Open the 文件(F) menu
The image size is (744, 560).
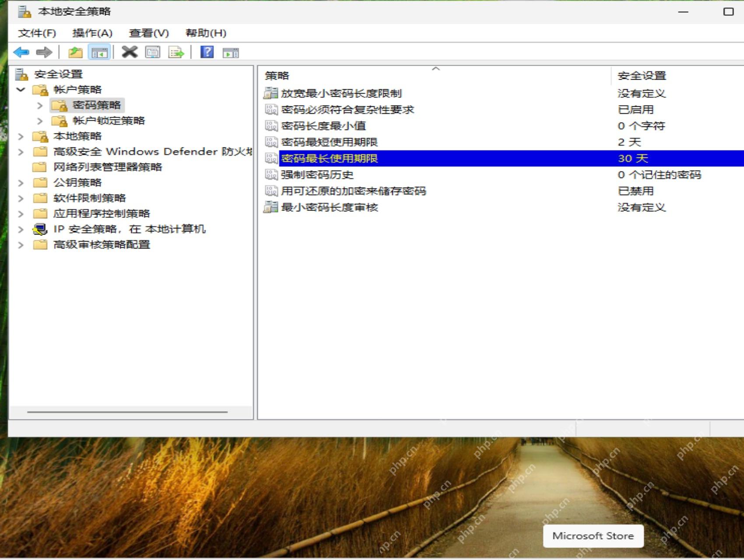[37, 33]
